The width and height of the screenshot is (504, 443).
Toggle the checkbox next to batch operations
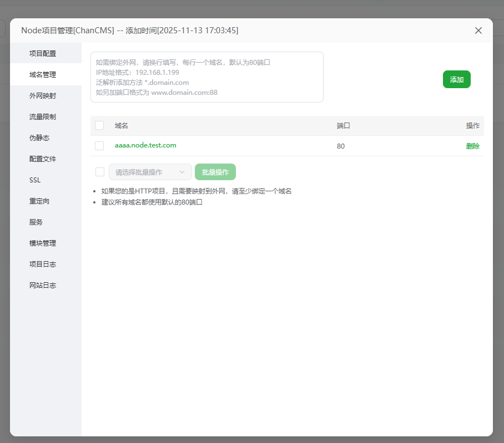[99, 172]
